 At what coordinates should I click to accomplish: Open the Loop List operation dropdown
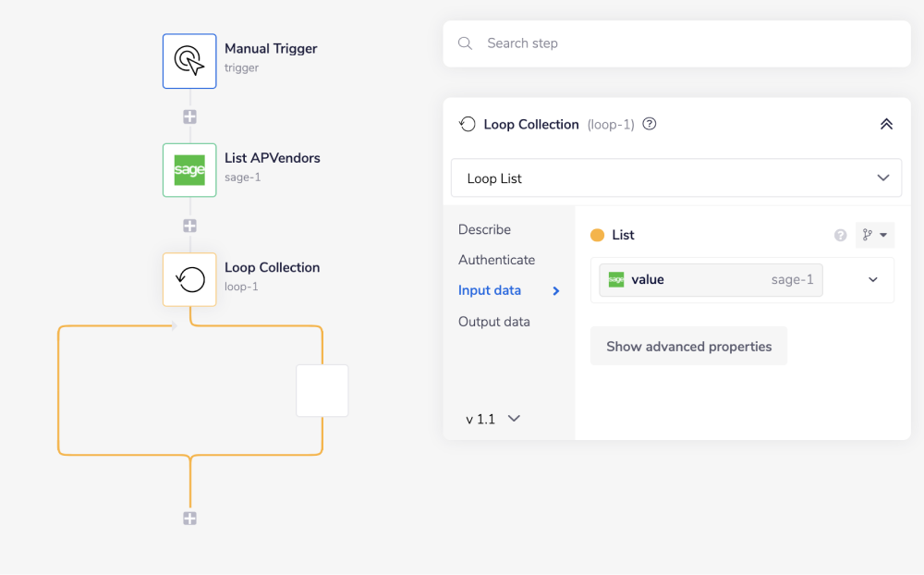click(x=675, y=177)
